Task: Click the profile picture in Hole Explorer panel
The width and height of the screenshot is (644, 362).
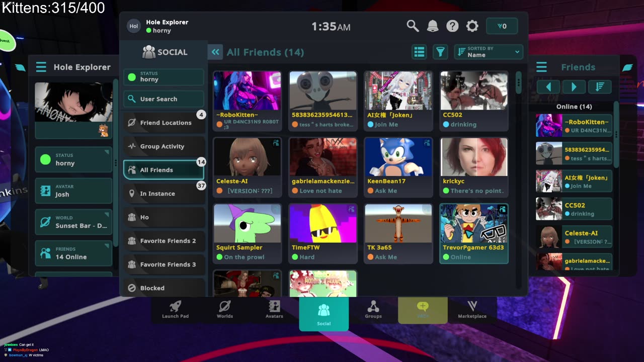Action: click(x=73, y=102)
